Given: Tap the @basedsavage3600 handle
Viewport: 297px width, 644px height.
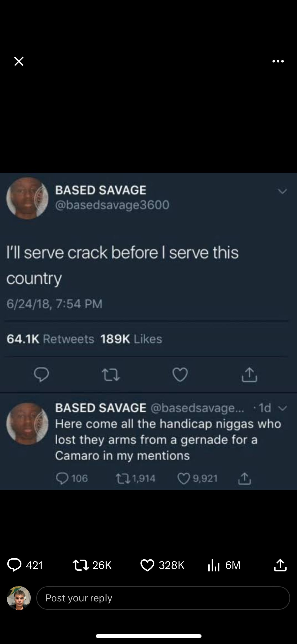Looking at the screenshot, I should click(112, 205).
